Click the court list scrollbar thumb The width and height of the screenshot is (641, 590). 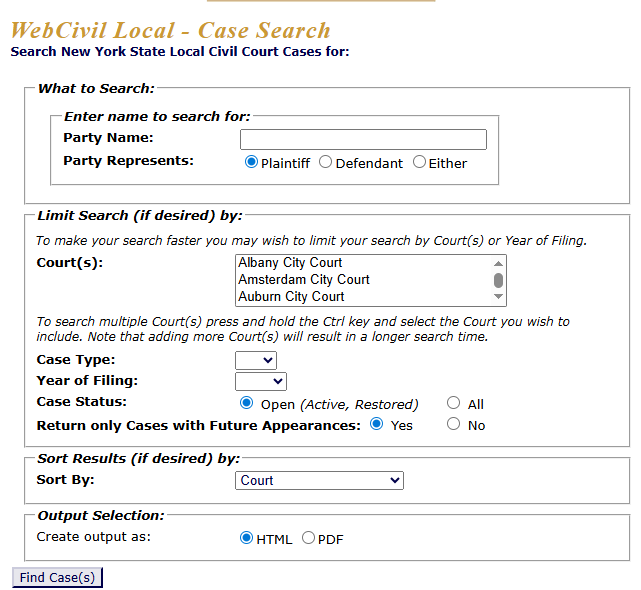(498, 280)
